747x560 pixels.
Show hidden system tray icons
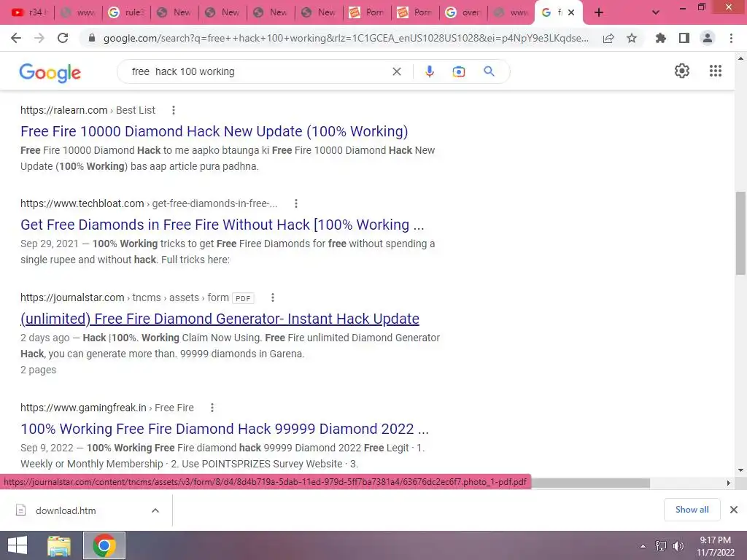[x=643, y=546]
